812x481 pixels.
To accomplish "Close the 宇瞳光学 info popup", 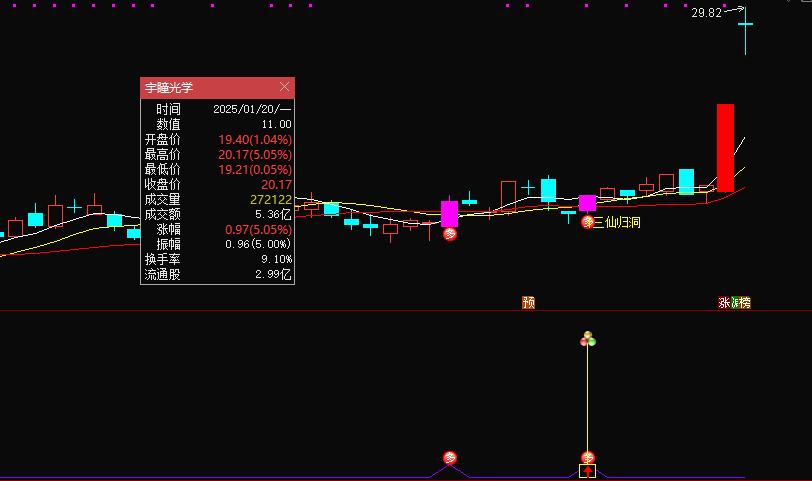I will click(x=284, y=88).
